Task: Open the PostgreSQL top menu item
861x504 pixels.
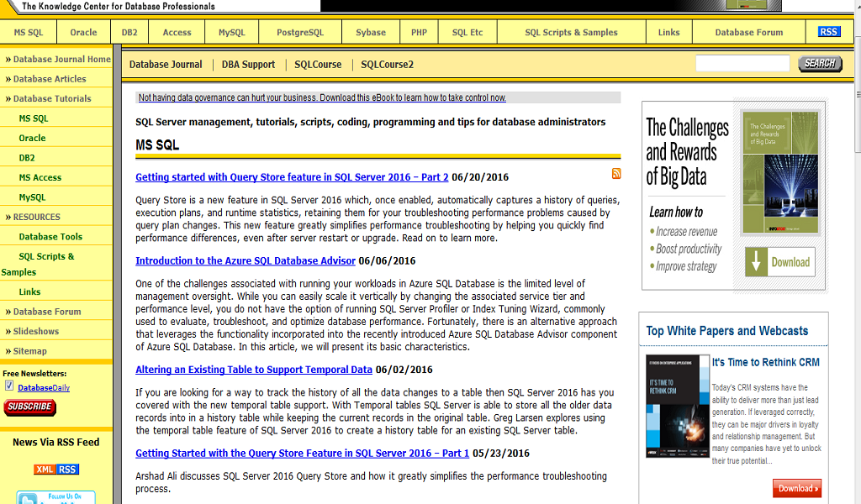Action: (x=300, y=33)
